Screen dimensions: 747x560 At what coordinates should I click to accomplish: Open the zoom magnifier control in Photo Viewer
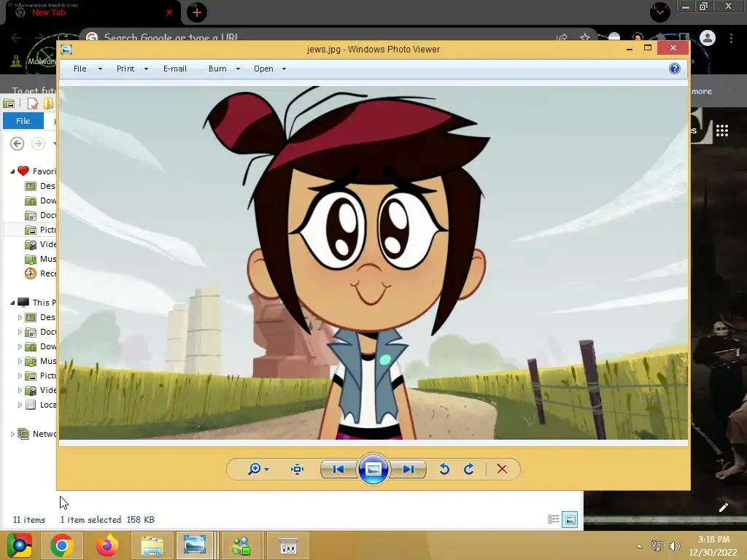tap(255, 469)
